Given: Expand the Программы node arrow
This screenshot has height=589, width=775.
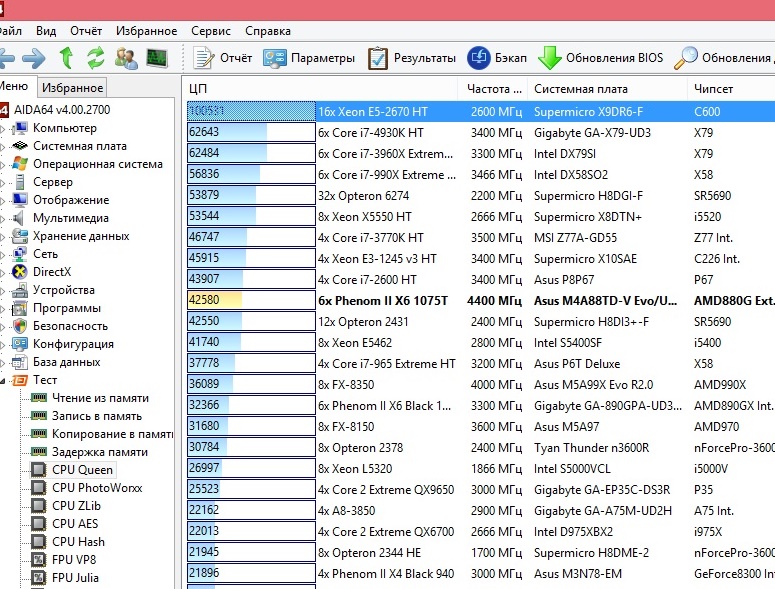Looking at the screenshot, I should pos(2,309).
